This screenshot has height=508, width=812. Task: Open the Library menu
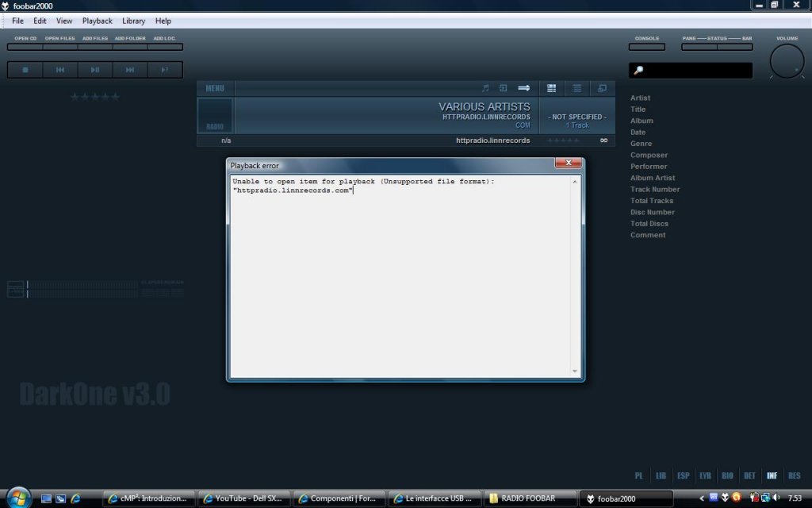tap(133, 21)
